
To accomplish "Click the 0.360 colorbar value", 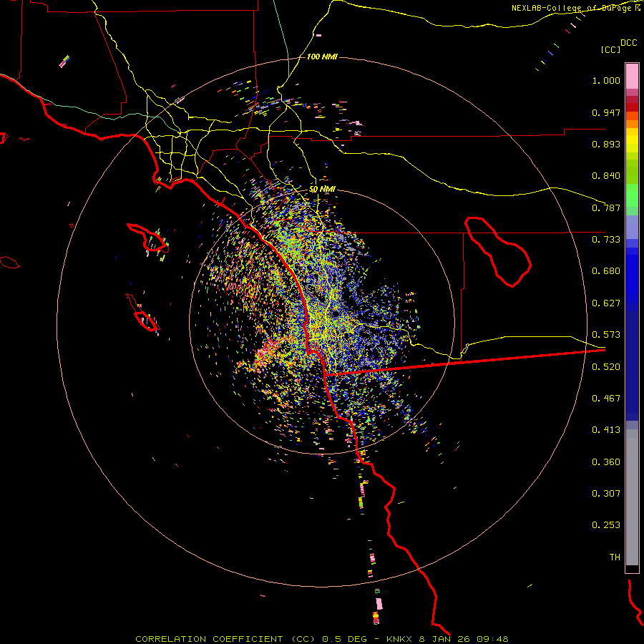I will 606,462.
